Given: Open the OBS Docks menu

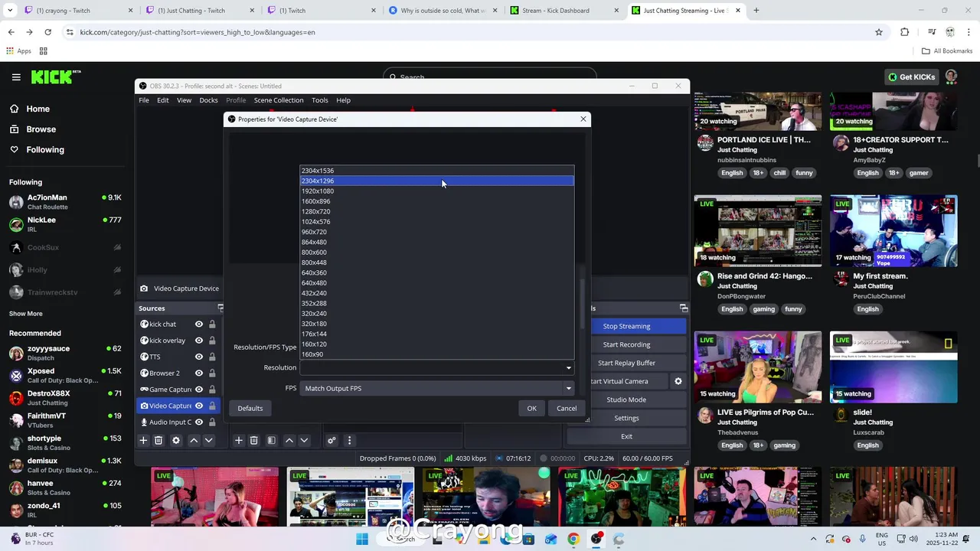Looking at the screenshot, I should point(209,100).
